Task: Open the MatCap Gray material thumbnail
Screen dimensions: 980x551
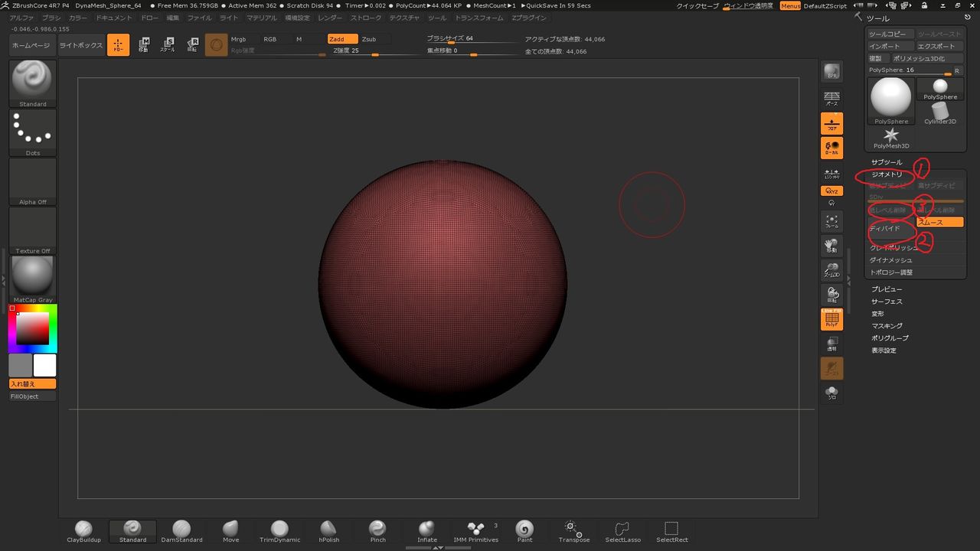Action: [32, 278]
